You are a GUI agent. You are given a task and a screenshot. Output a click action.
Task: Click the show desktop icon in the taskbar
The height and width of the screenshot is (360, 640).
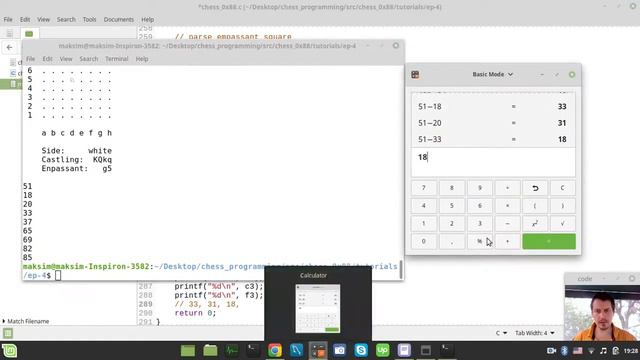pos(188,350)
